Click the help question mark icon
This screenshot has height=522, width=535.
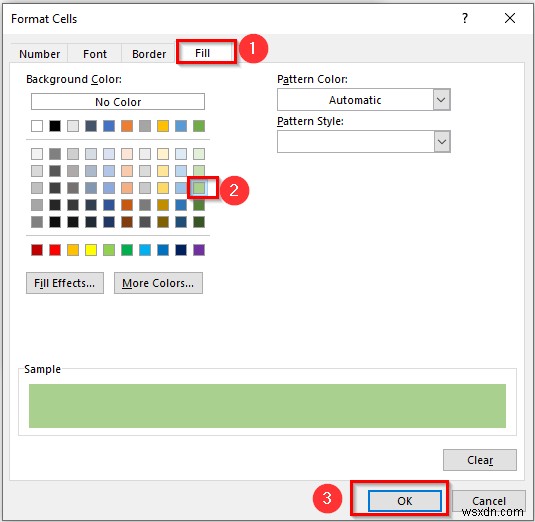465,18
